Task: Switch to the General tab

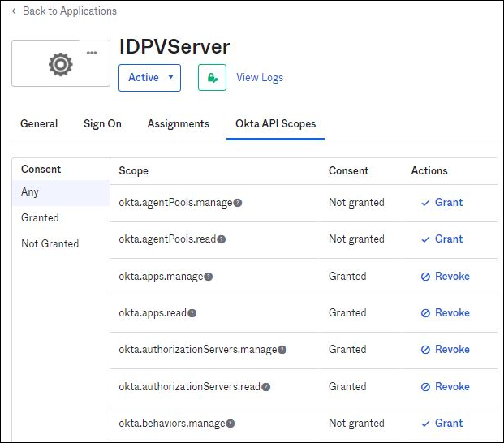Action: point(39,123)
